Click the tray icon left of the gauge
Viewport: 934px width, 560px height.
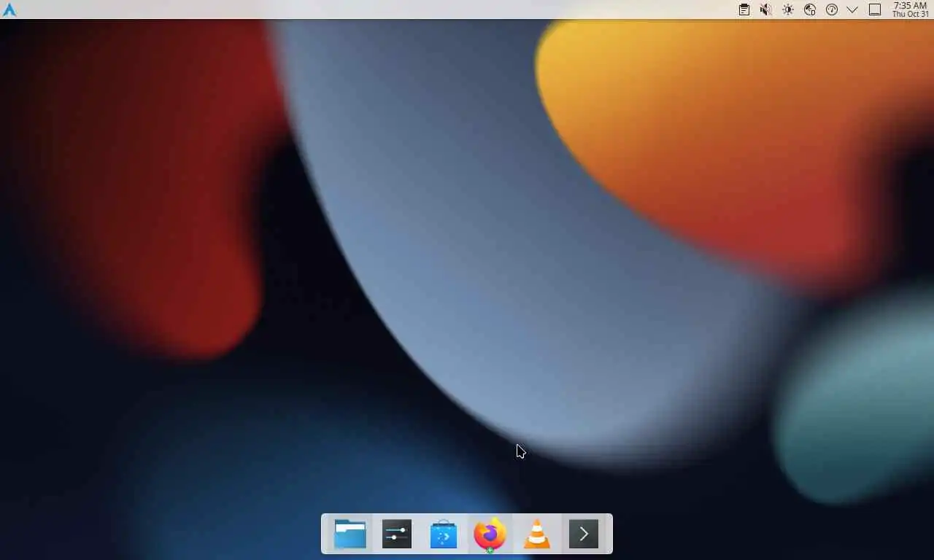point(809,9)
